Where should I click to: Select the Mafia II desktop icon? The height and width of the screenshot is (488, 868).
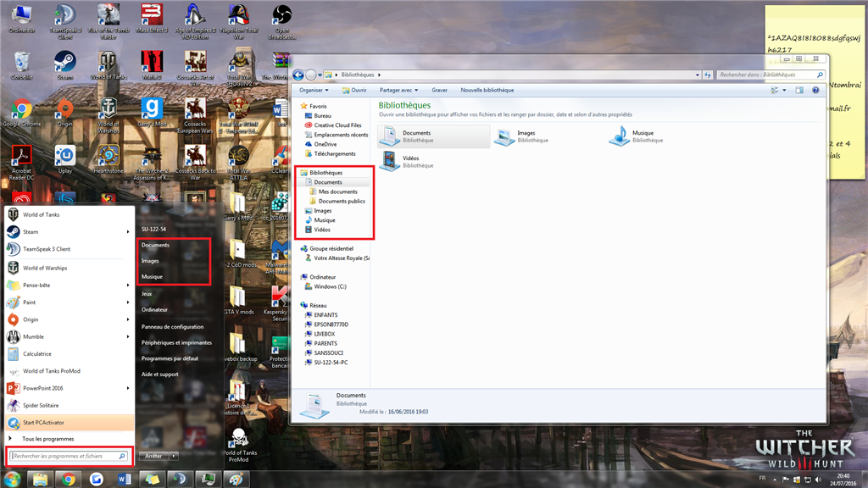tap(152, 65)
